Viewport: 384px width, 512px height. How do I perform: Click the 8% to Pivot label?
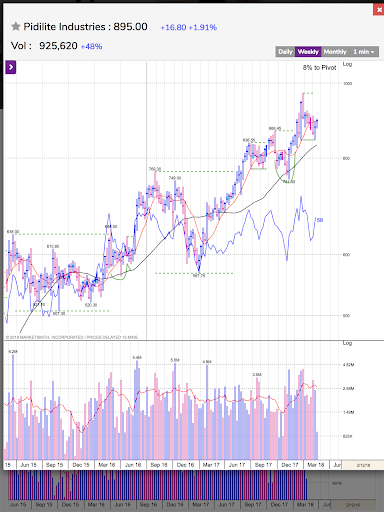[x=319, y=68]
